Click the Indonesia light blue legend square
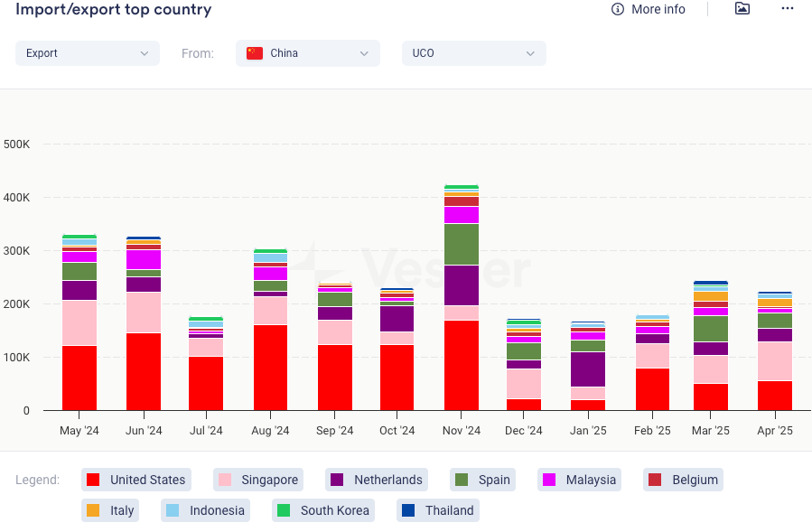The image size is (812, 532). [173, 510]
